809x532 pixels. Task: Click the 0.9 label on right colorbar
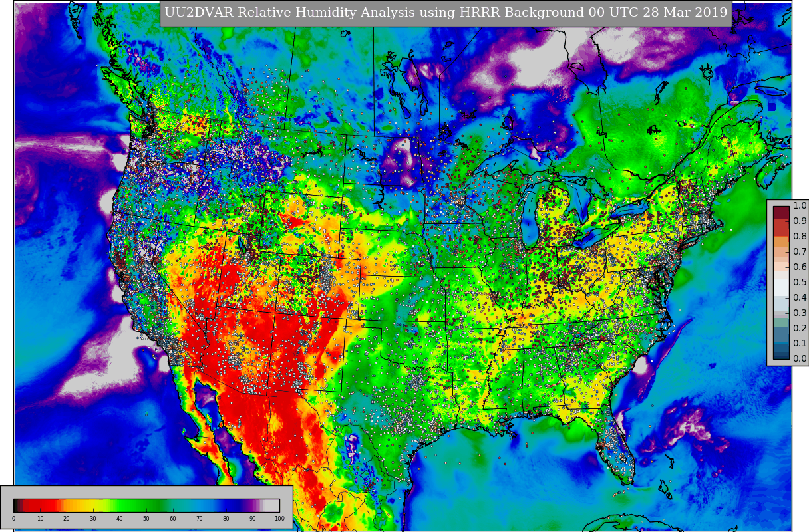(x=800, y=221)
